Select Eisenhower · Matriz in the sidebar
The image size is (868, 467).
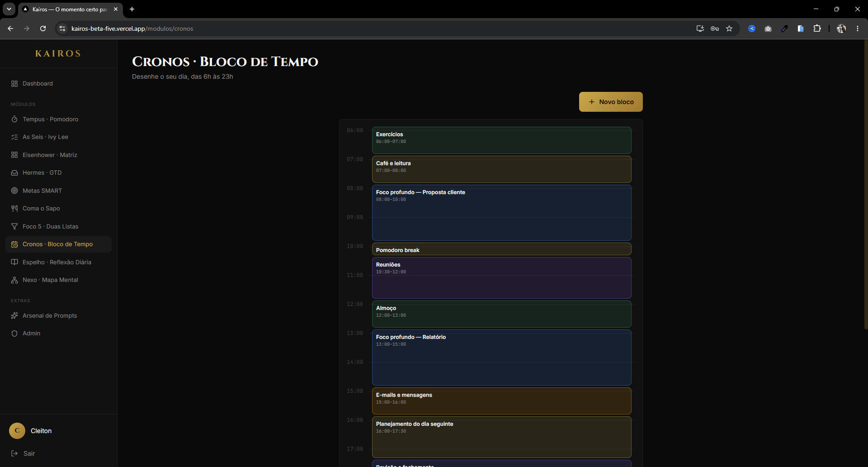58,155
